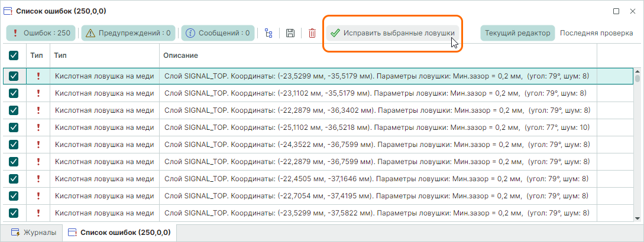Toggle the select-all checkbox in header
The height and width of the screenshot is (242, 644).
coord(14,55)
